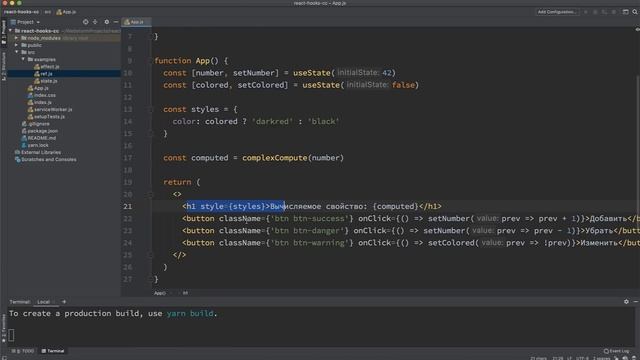640x360 pixels.
Task: Click the Search Everywhere magnifier icon
Action: (635, 12)
